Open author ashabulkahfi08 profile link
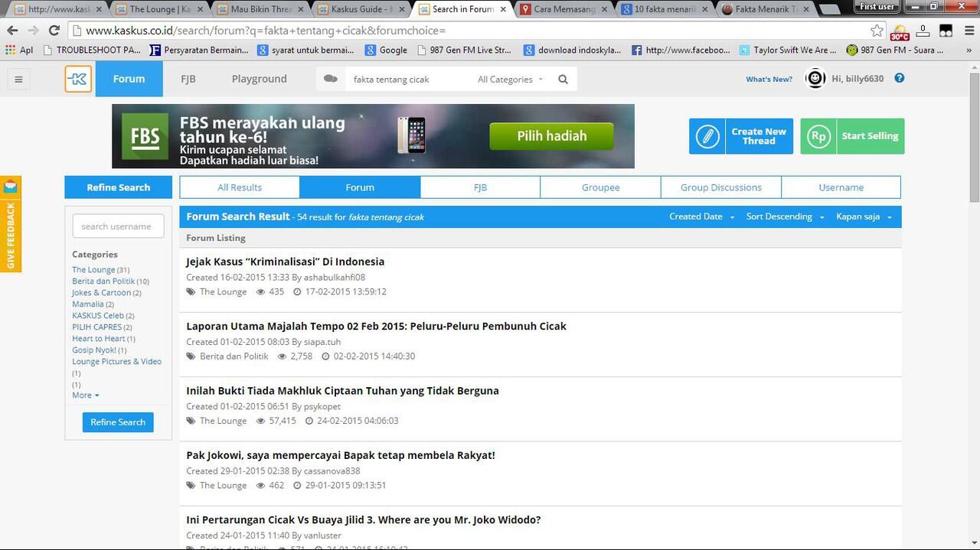980x550 pixels. click(x=335, y=278)
